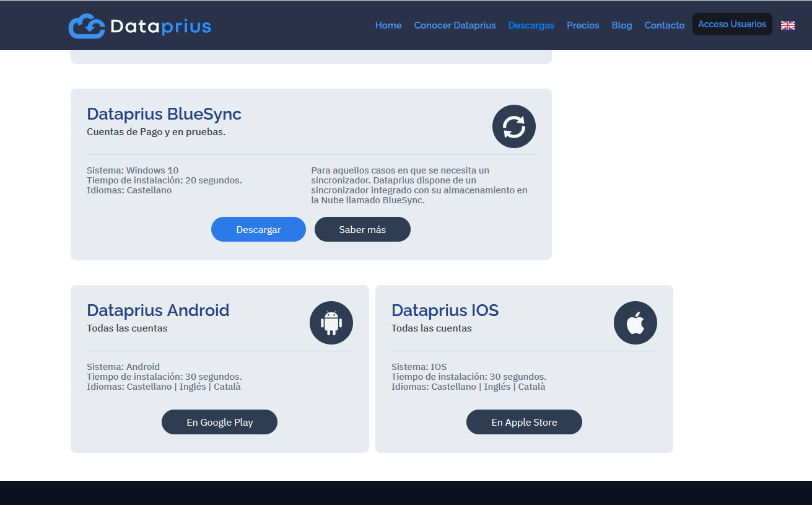Click Saber más about BlueSync

(x=362, y=229)
